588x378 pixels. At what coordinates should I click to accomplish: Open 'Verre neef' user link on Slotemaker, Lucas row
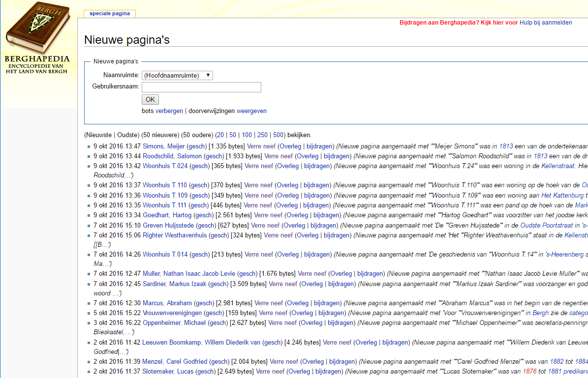click(270, 371)
